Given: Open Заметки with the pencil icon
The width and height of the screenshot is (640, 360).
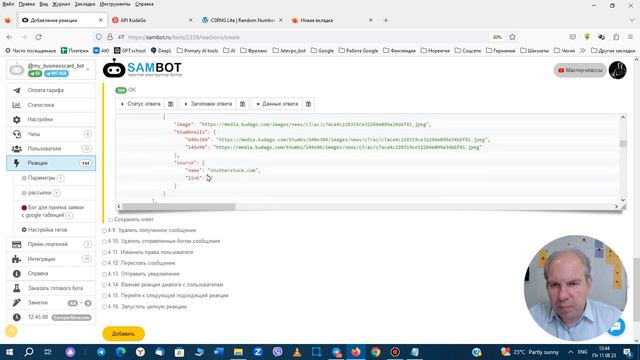Looking at the screenshot, I should (x=51, y=302).
